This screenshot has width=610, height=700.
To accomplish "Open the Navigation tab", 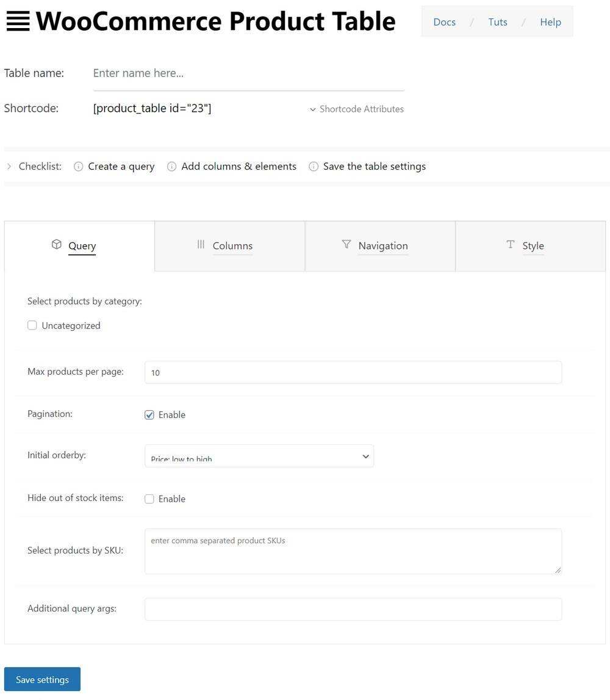I will pyautogui.click(x=380, y=246).
